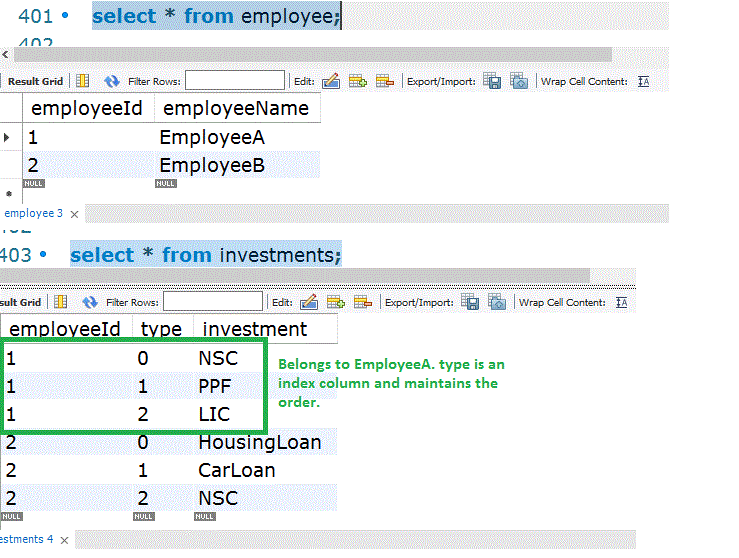Import records icon in employee grid toolbar
Screen dimensions: 739x558
[519, 81]
